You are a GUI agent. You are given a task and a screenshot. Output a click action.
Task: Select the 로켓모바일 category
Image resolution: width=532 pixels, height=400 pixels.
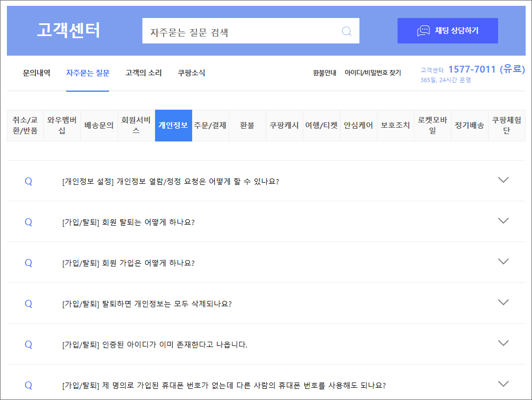pyautogui.click(x=432, y=125)
